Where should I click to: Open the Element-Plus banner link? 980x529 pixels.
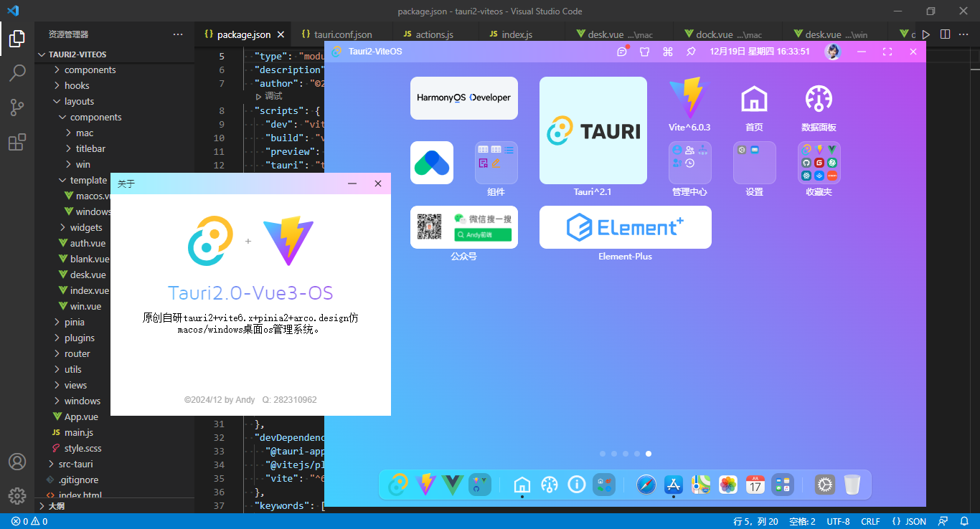click(625, 227)
